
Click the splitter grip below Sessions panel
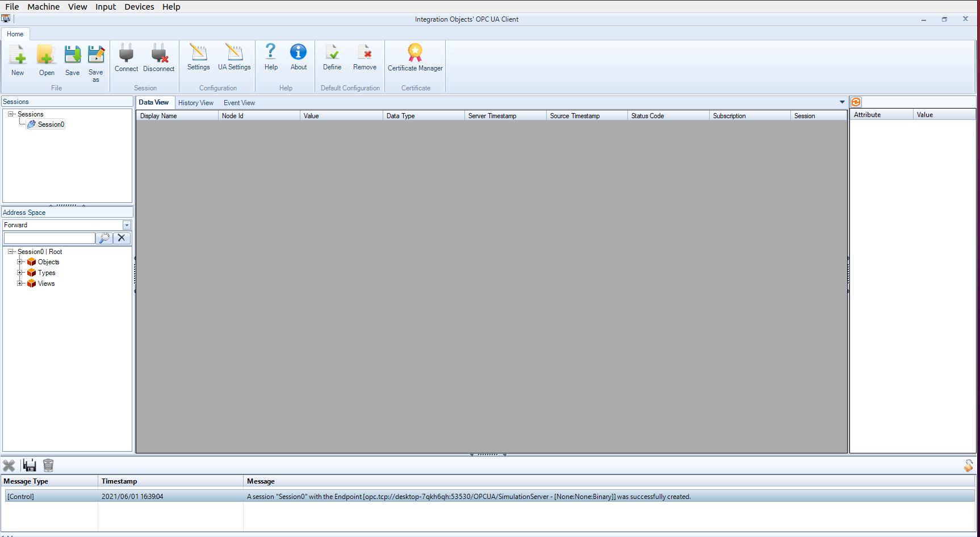click(x=67, y=205)
